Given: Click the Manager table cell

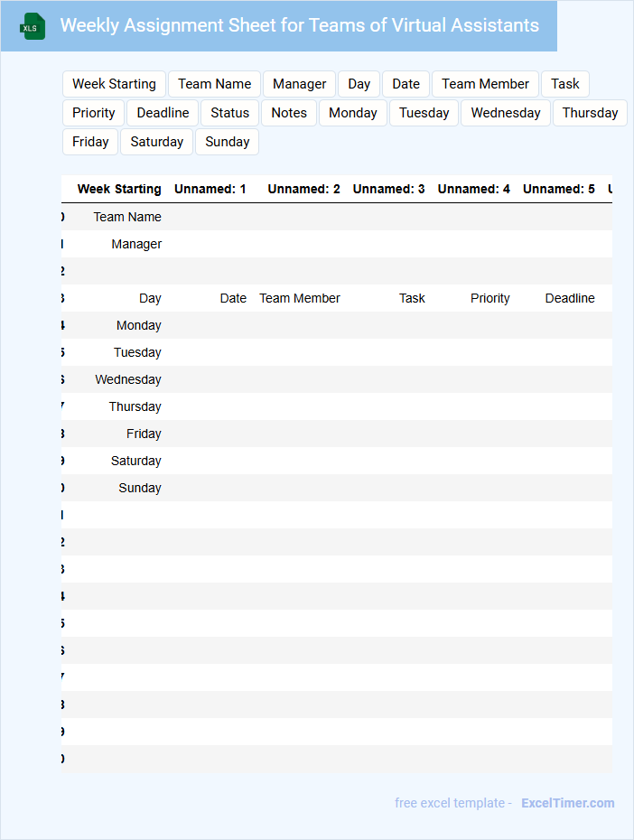Looking at the screenshot, I should click(x=136, y=244).
